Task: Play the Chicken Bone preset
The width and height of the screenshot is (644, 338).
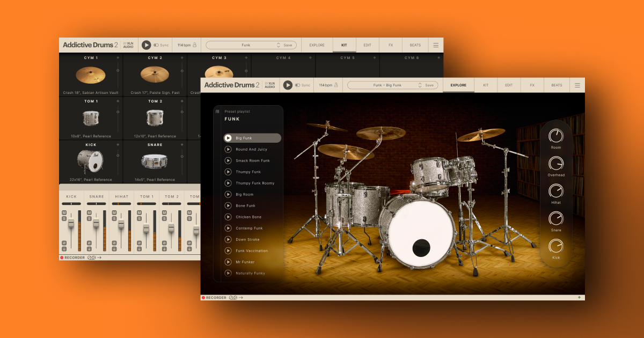Action: pos(228,217)
